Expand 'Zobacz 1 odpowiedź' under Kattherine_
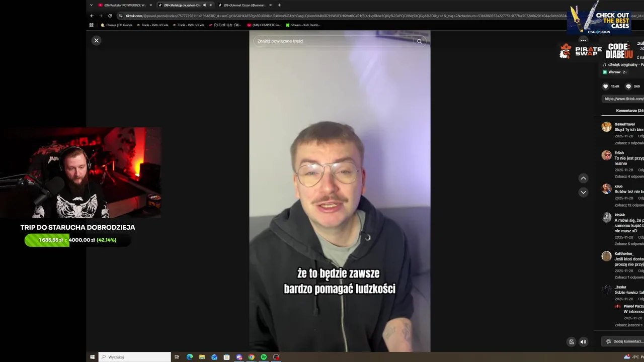Screen dimensions: 644x362 629,278
